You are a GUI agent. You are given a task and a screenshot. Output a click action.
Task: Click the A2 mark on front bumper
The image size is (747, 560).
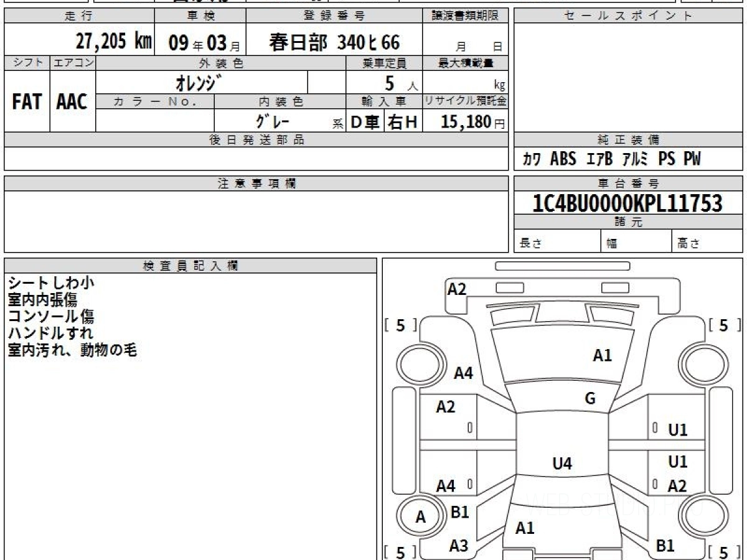pos(457,289)
